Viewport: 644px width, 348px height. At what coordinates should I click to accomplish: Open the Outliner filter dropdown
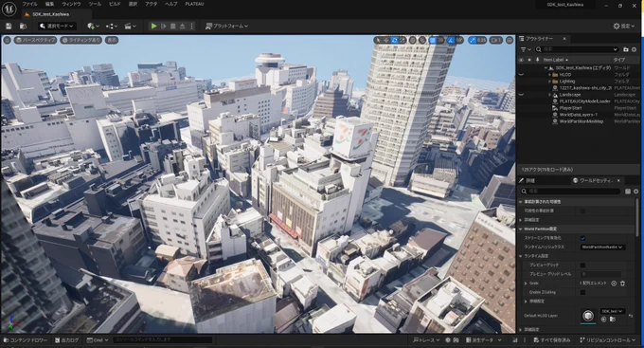[x=526, y=49]
